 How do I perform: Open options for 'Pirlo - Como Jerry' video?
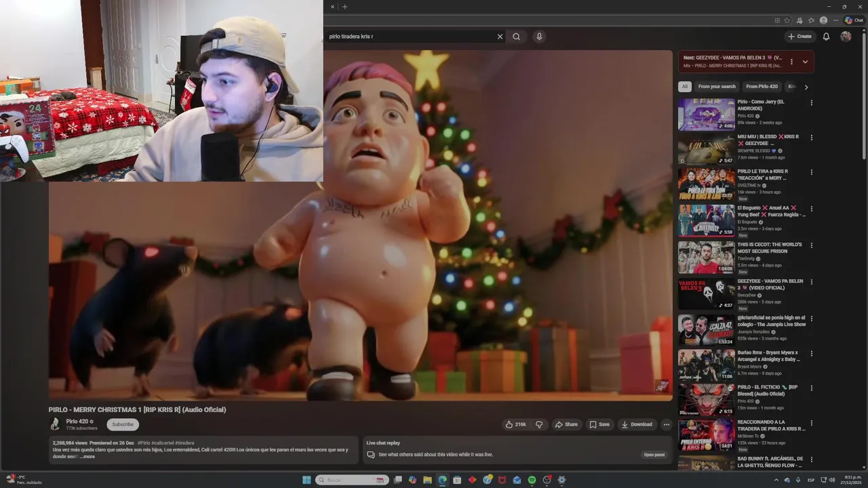coord(811,103)
